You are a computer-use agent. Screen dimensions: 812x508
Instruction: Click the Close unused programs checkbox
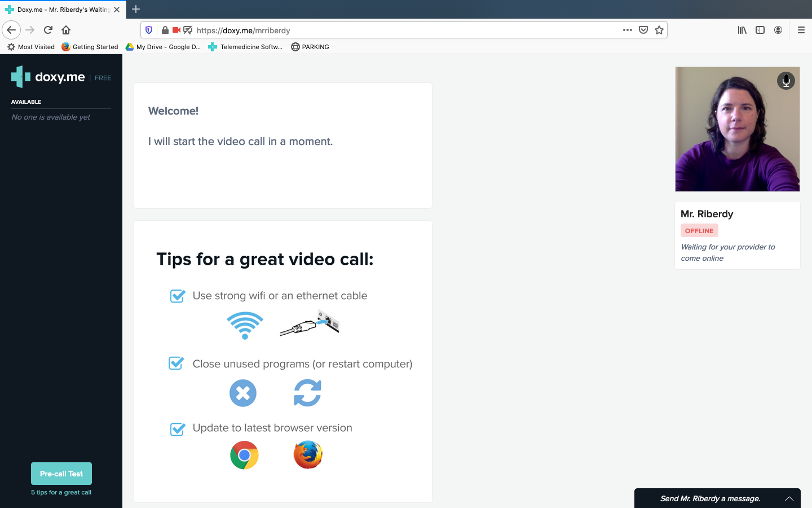coord(176,364)
